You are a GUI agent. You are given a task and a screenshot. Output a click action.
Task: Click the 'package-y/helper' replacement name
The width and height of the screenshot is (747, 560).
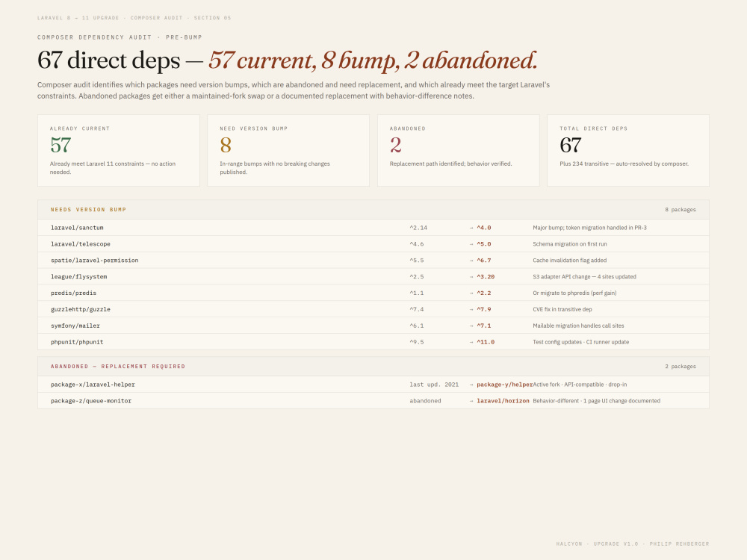tap(504, 385)
